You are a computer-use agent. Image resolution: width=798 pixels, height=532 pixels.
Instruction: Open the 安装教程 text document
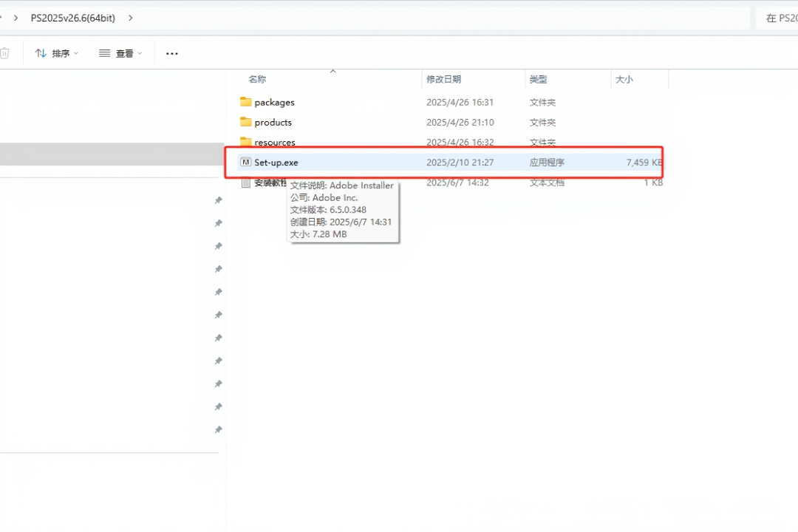pos(267,183)
